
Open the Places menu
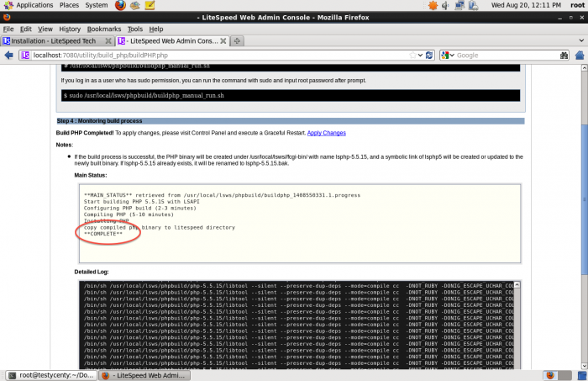69,5
